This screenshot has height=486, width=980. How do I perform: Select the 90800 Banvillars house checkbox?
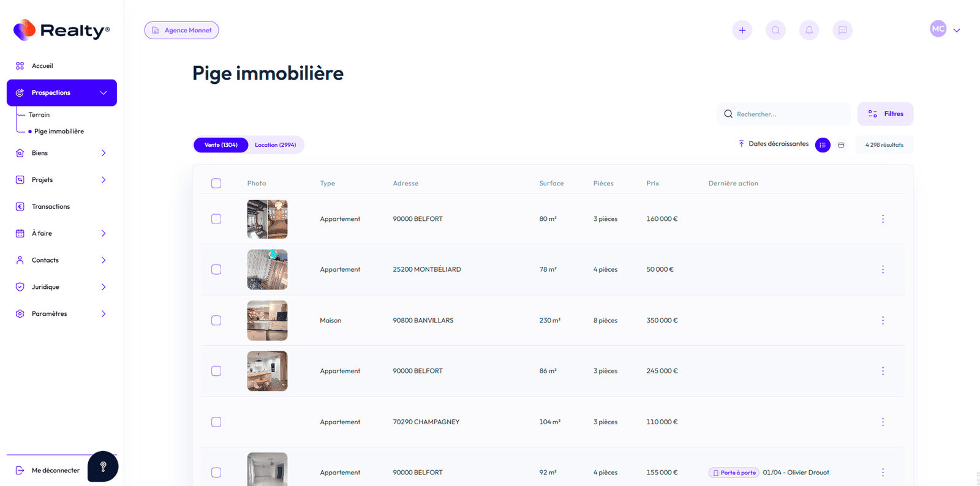point(216,320)
